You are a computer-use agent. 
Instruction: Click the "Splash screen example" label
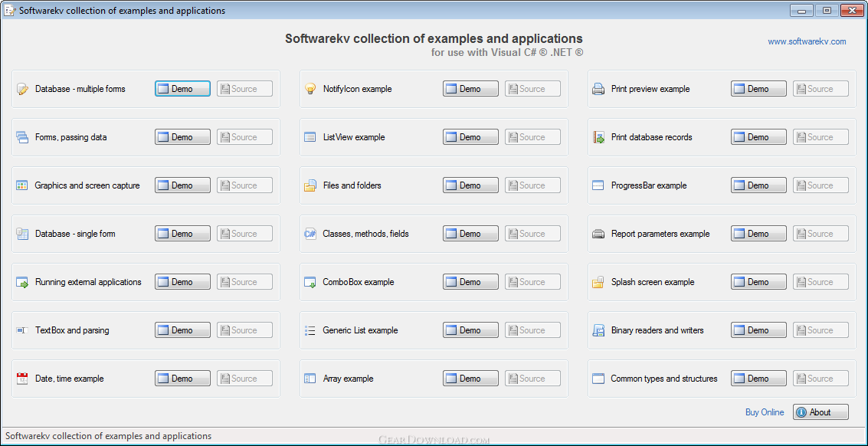[653, 282]
